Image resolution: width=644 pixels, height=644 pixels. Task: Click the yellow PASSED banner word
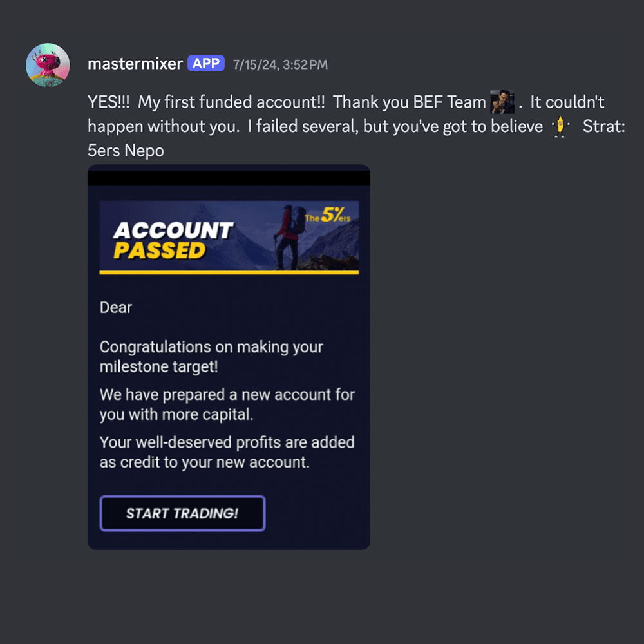coord(159,251)
